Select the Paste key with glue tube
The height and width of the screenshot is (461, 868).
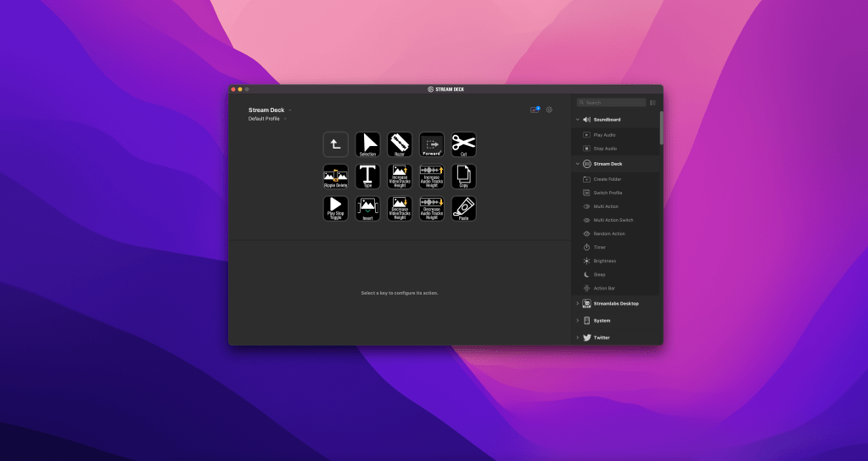tap(464, 209)
